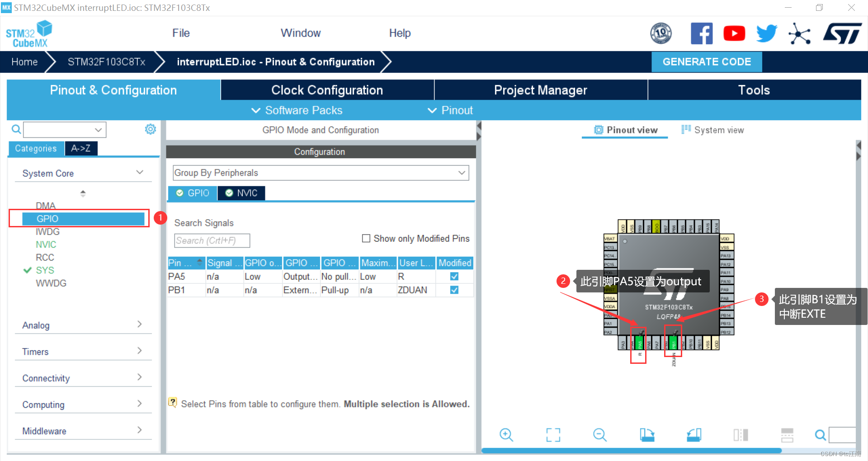Switch to A->Z sorting tab

click(x=81, y=148)
